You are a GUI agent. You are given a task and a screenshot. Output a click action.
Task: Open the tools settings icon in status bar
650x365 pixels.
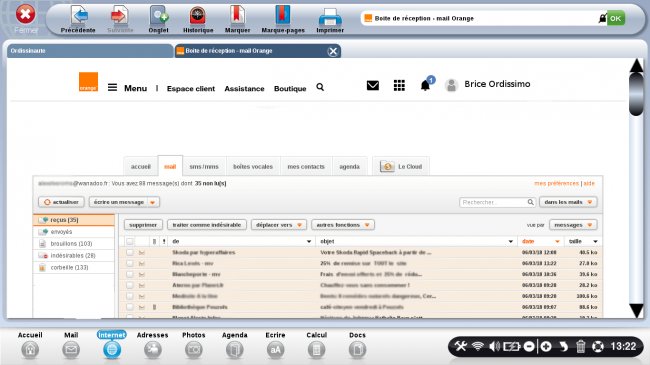(461, 346)
